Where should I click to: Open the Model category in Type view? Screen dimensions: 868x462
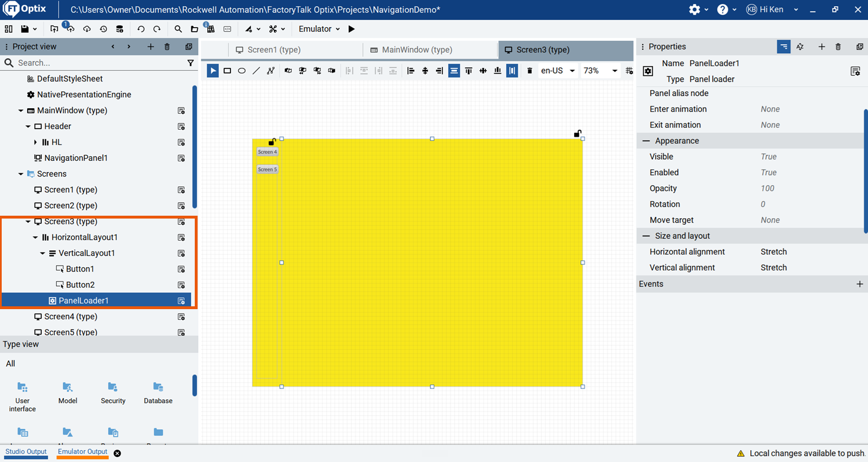(x=67, y=393)
